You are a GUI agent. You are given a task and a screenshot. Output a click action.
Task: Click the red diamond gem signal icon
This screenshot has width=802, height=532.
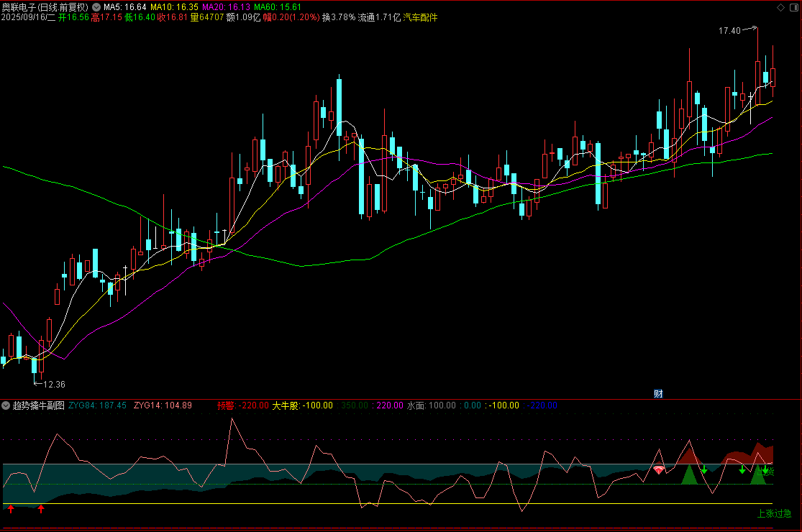[x=659, y=469]
